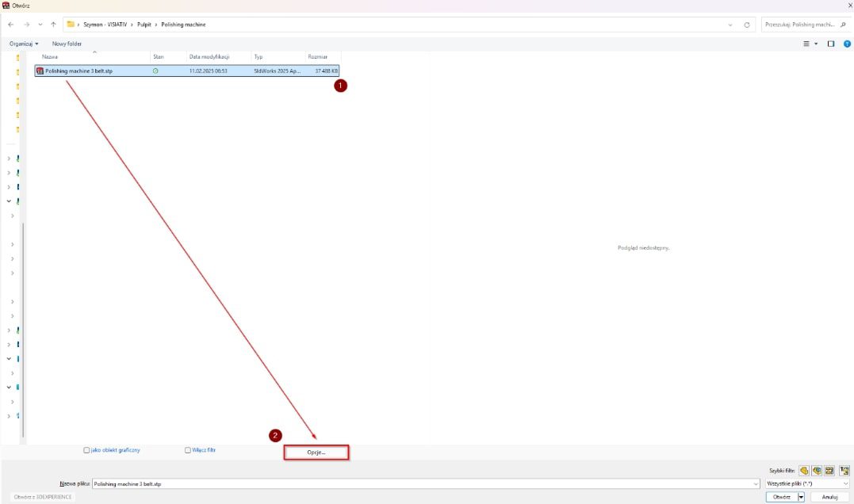854x504 pixels.
Task: Enable the jako obiekt graficzny checkbox
Action: 86,450
